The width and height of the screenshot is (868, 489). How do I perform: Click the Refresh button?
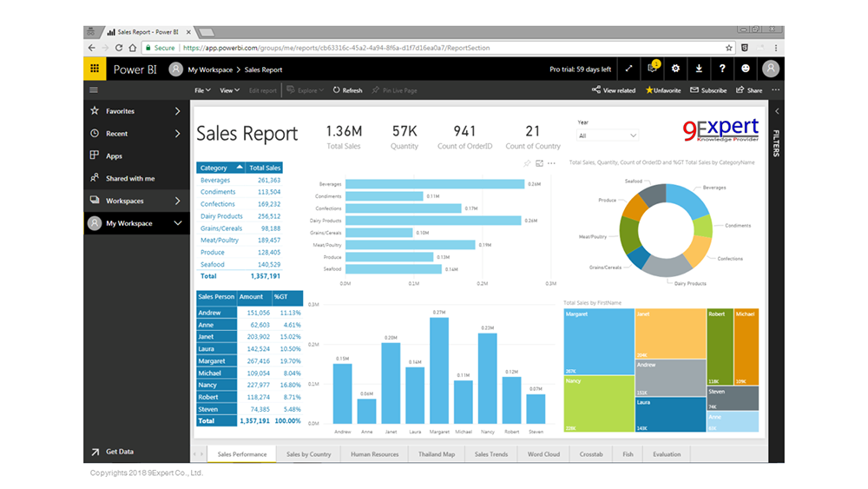[x=347, y=90]
